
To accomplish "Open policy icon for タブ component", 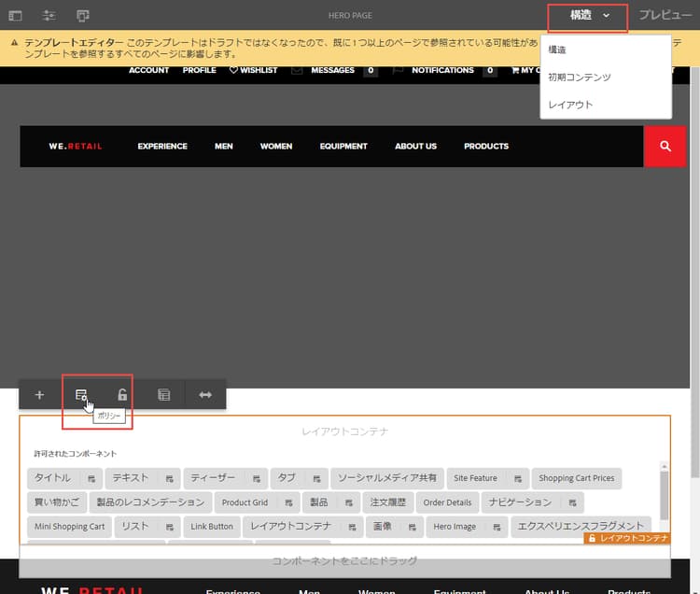I will [x=316, y=479].
